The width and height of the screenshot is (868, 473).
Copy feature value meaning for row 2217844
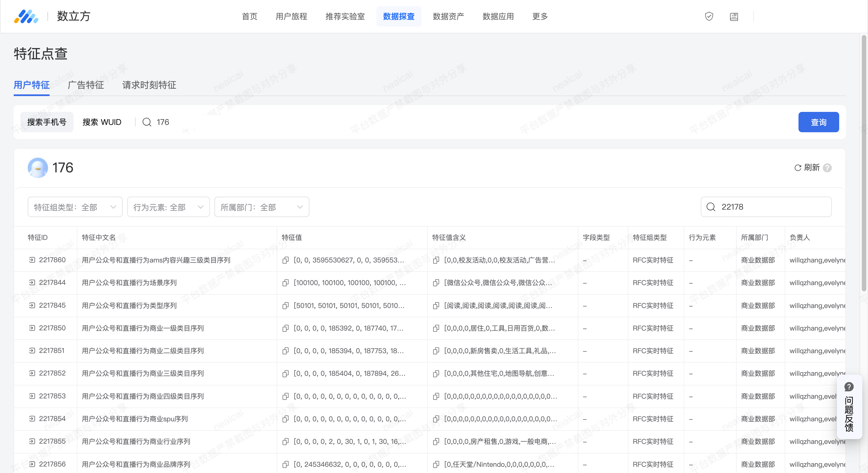[436, 283]
